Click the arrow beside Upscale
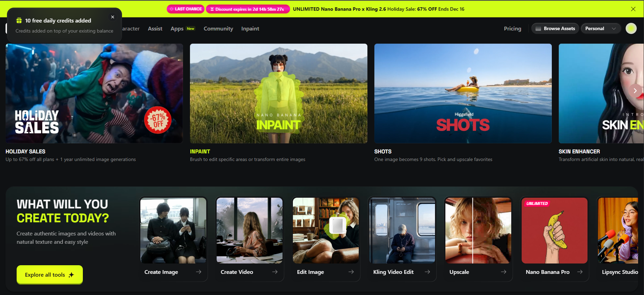This screenshot has width=644, height=295. click(504, 272)
